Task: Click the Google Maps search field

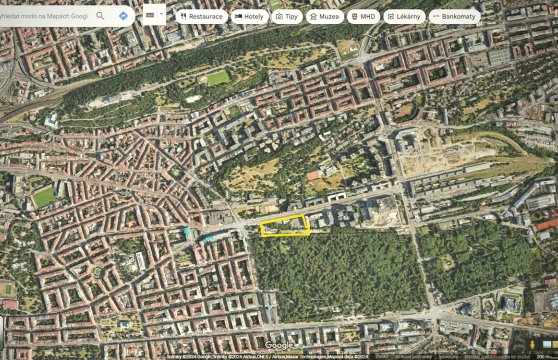Action: [x=44, y=16]
